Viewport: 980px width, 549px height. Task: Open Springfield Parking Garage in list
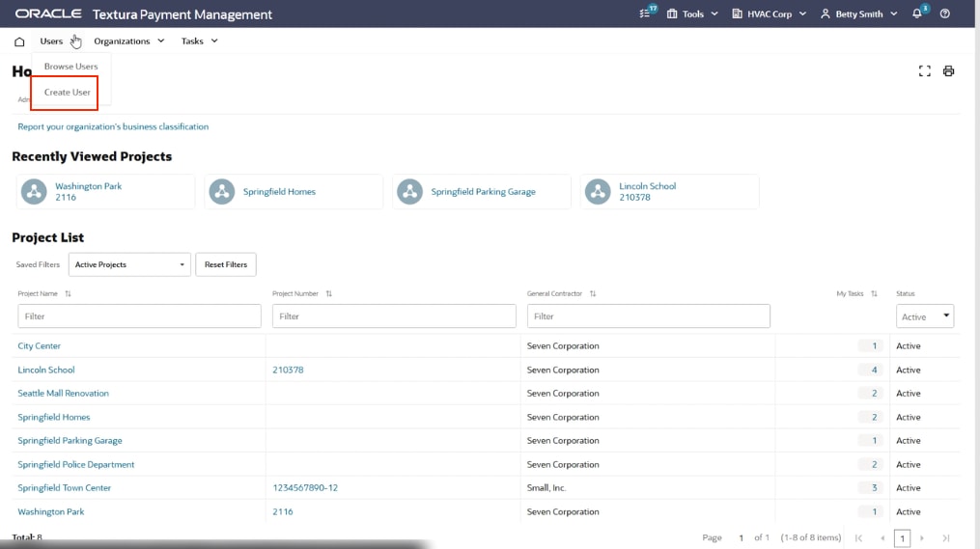coord(70,441)
